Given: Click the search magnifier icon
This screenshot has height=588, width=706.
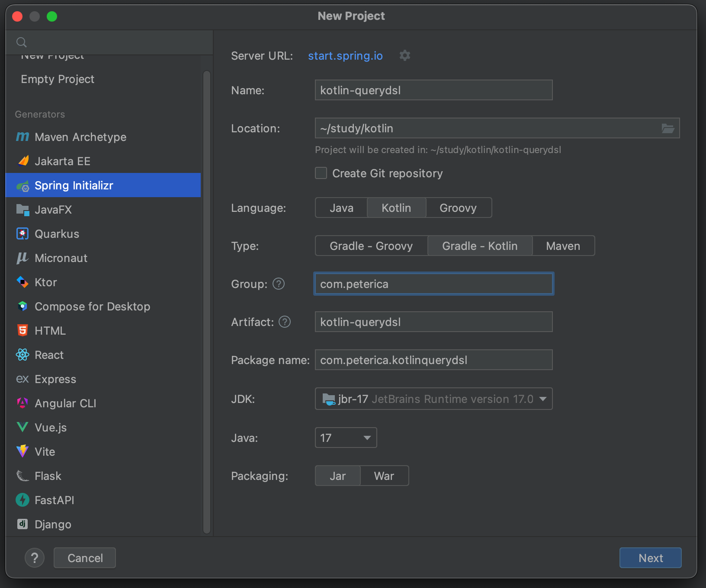Looking at the screenshot, I should [x=21, y=42].
